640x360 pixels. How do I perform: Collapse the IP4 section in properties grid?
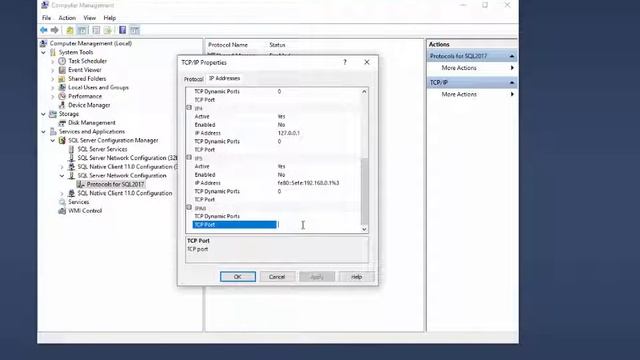[189, 108]
